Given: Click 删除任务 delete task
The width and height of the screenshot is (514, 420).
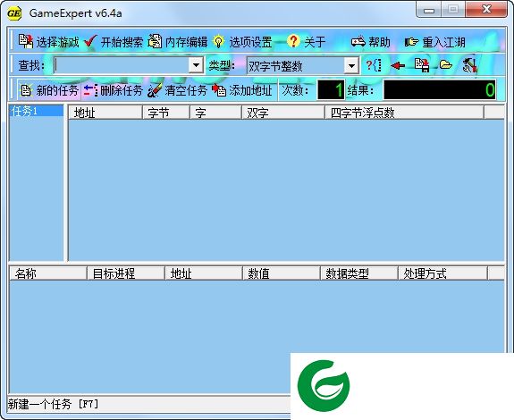Looking at the screenshot, I should [x=113, y=89].
